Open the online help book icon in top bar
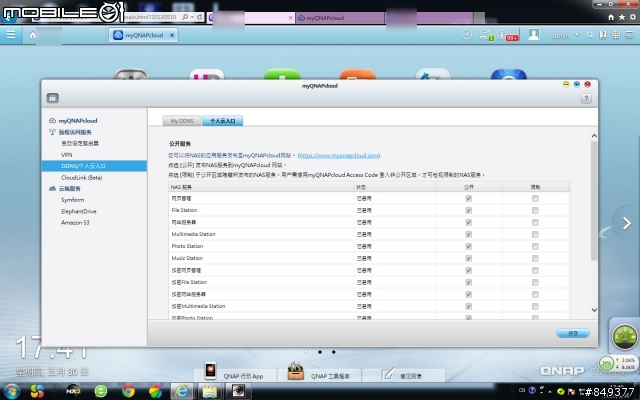Viewport: 640px width, 400px height. click(602, 35)
